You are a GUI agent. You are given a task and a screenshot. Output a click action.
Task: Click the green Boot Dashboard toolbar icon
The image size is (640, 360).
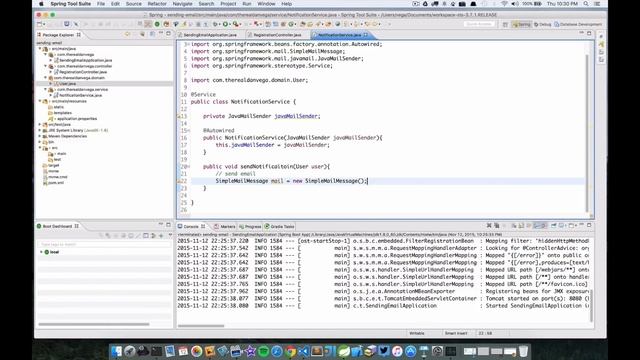point(157,24)
